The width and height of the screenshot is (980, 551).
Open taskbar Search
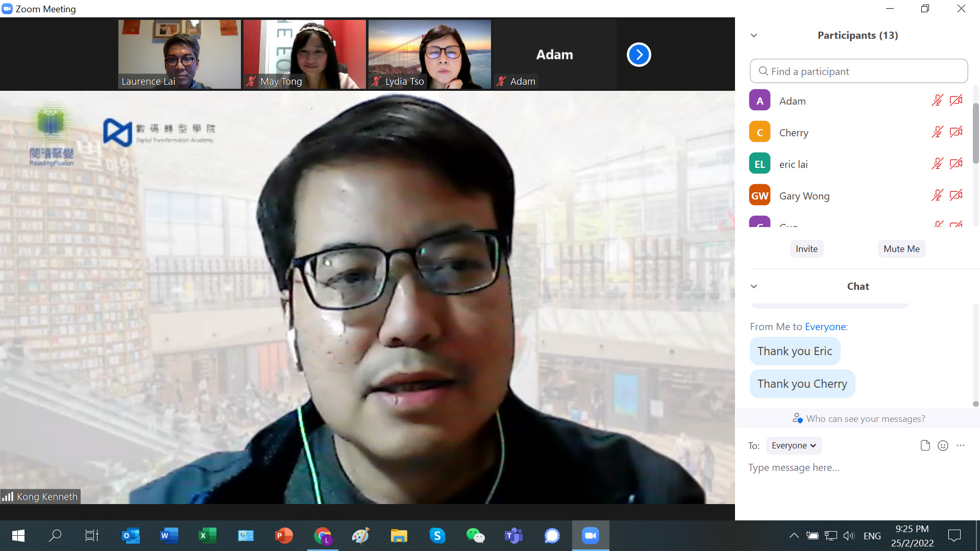[55, 536]
